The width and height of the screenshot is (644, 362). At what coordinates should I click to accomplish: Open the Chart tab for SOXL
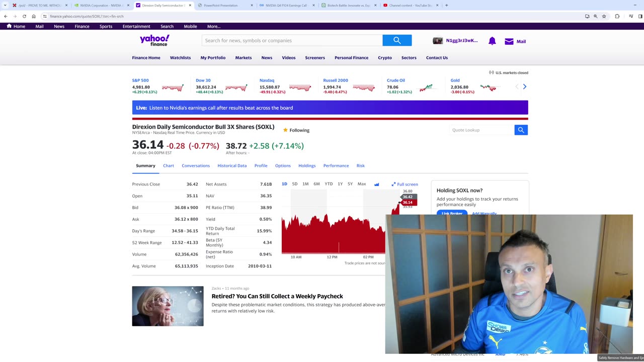coord(169,165)
